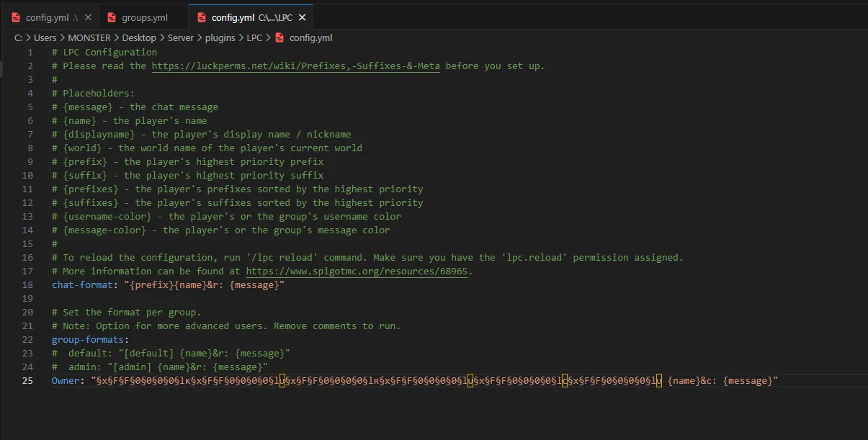Select the active config.yml C:\...\LPC tab
This screenshot has width=868, height=440.
pyautogui.click(x=251, y=17)
